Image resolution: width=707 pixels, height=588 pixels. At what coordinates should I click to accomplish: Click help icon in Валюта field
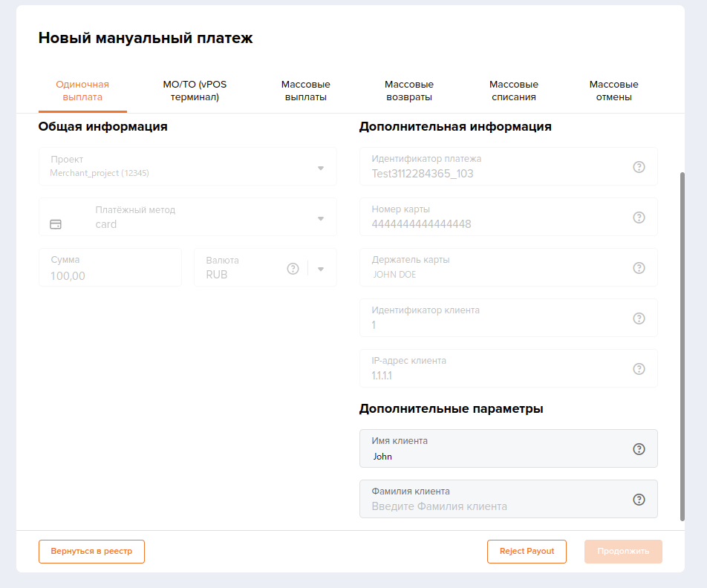(293, 269)
